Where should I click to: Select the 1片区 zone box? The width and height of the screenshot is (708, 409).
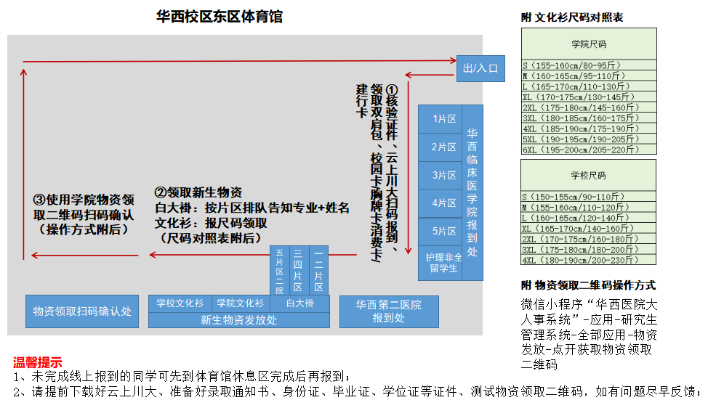[x=437, y=119]
